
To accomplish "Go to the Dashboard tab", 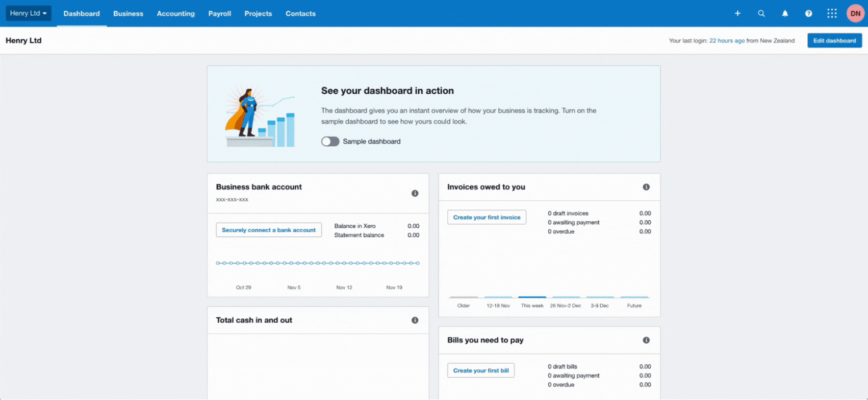I will 82,13.
